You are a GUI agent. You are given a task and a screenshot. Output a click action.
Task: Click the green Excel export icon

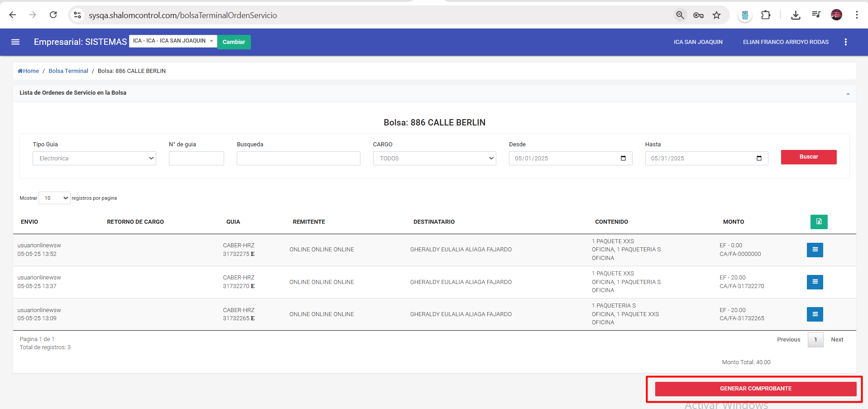(x=819, y=222)
